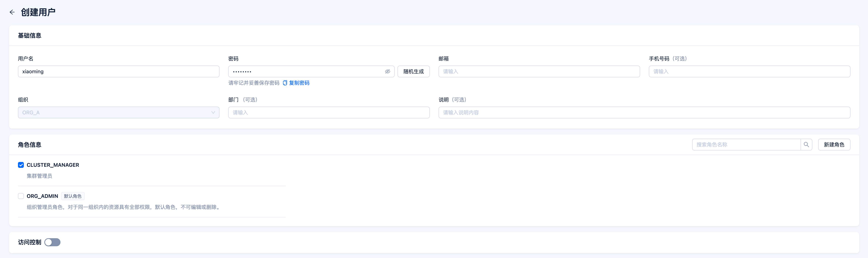Open the 组织 dropdown chevron

[213, 113]
